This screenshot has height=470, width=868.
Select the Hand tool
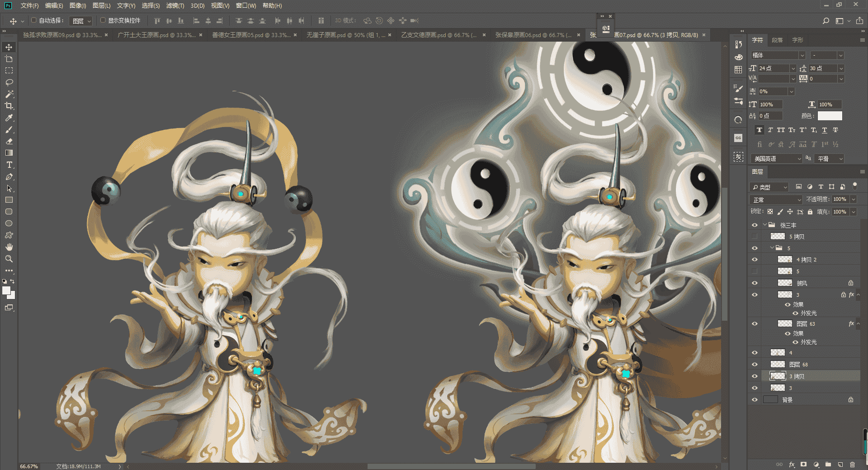pyautogui.click(x=9, y=247)
